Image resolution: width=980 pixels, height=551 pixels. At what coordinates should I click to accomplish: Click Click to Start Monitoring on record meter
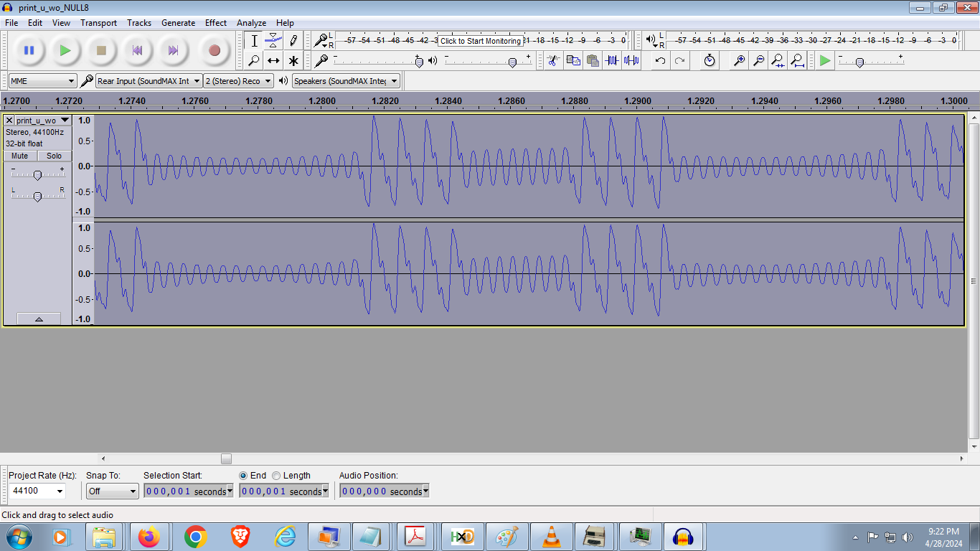481,41
